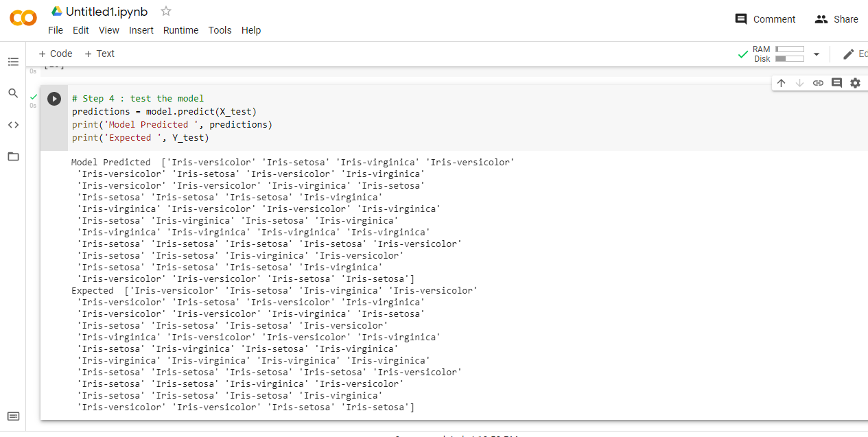Open the search panel in the sidebar
Viewport: 868px width, 437px height.
(13, 93)
